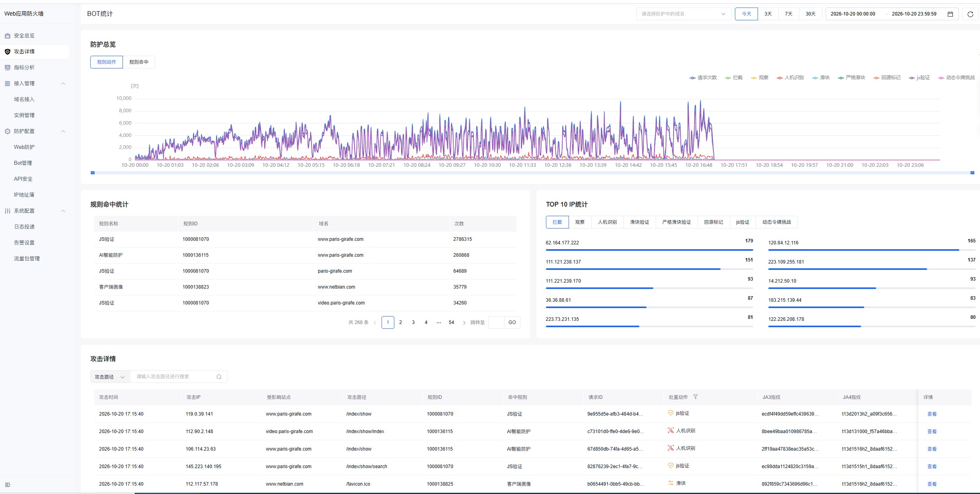Click the left handle of chart zoom slider

[93, 173]
